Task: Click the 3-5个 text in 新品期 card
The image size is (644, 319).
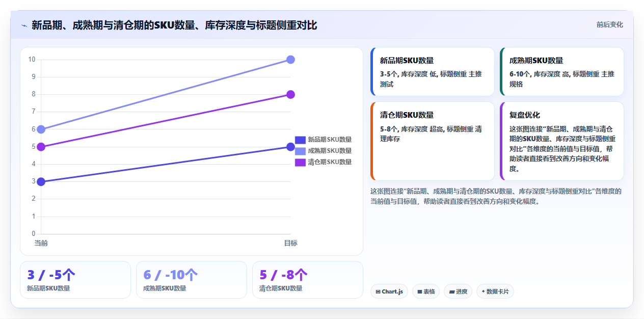Action: [389, 74]
